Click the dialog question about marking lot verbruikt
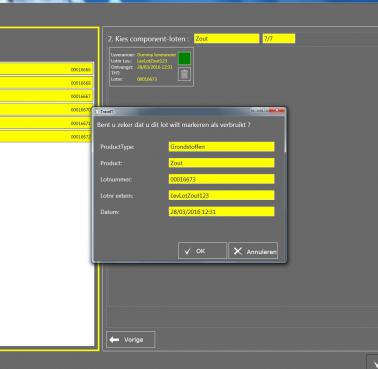 point(174,125)
